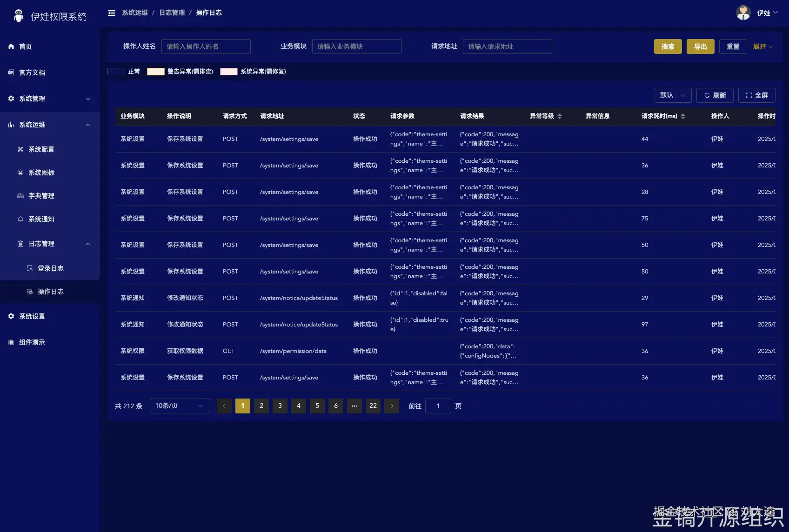Click the 警告异常 legend color swatch
The width and height of the screenshot is (789, 532).
[x=156, y=72]
